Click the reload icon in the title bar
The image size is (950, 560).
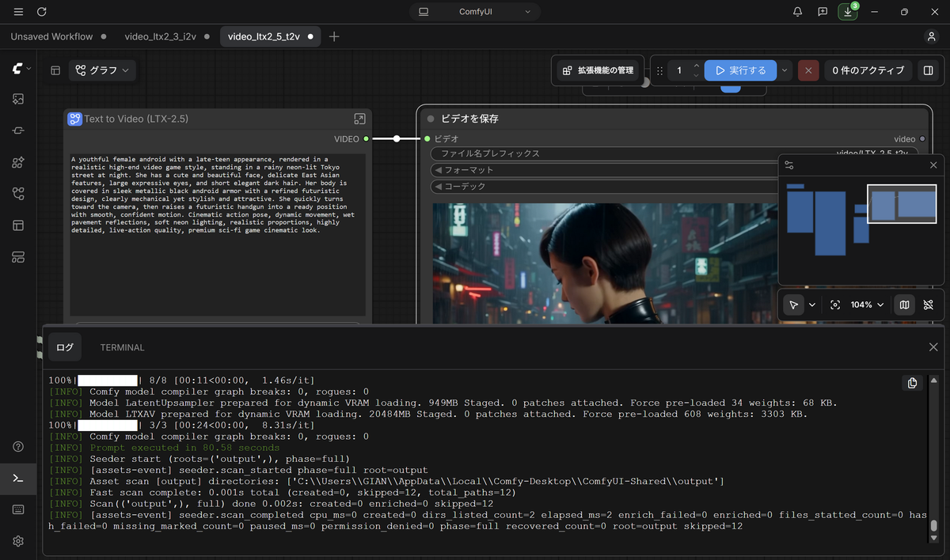tap(41, 12)
